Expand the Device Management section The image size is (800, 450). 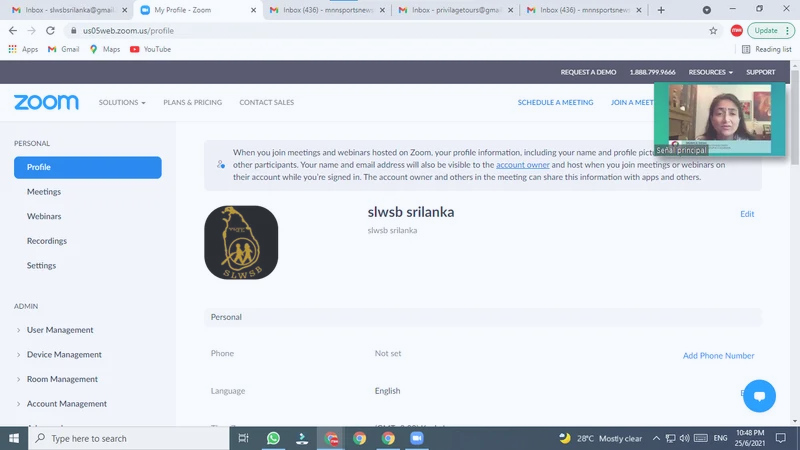click(x=63, y=354)
